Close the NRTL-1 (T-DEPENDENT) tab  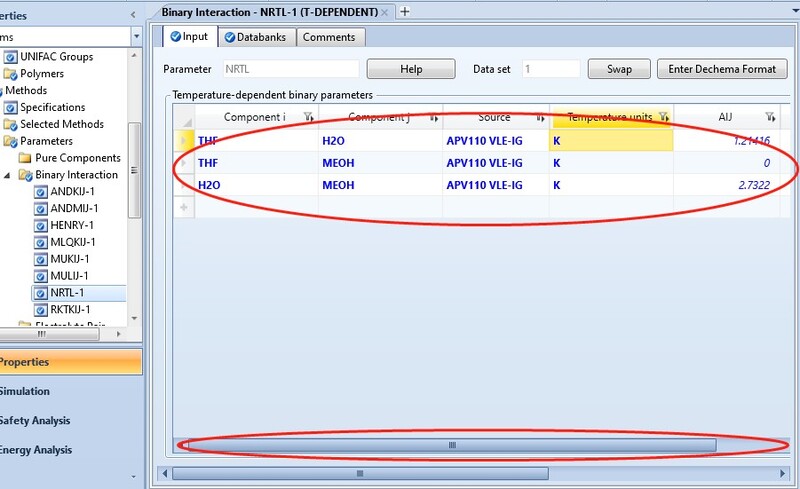(385, 12)
